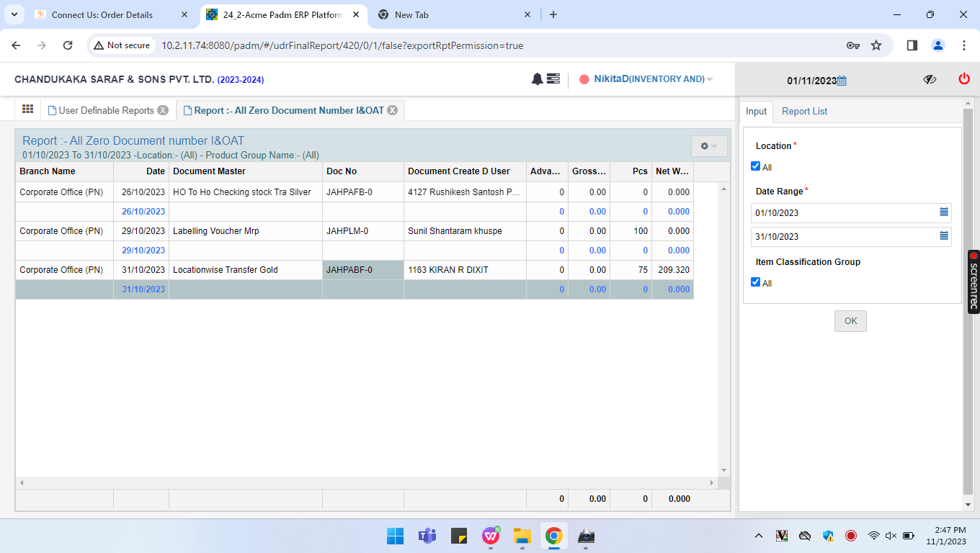Open calendar for end date 31/10/2023
This screenshot has height=553, width=980.
[944, 236]
